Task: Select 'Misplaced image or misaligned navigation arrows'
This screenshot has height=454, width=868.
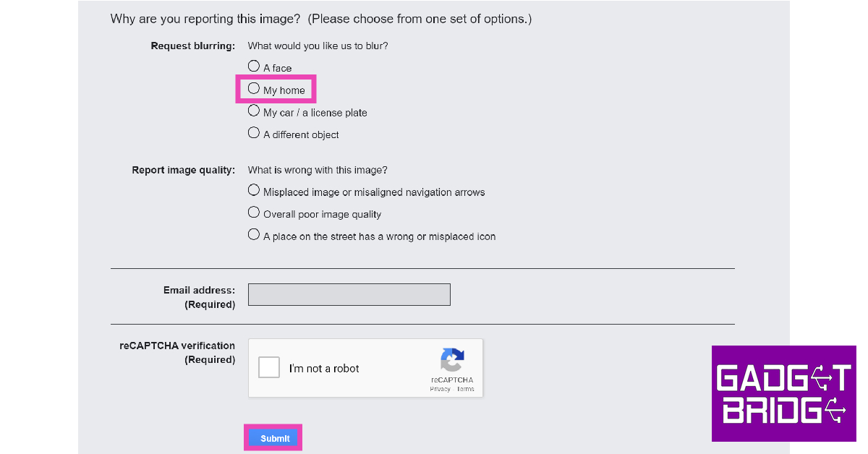Action: (254, 191)
